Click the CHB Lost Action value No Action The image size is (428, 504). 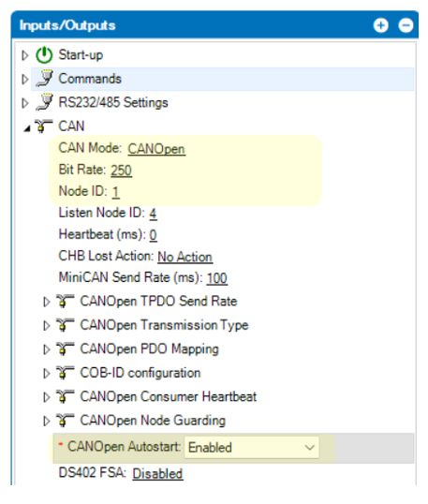click(185, 257)
